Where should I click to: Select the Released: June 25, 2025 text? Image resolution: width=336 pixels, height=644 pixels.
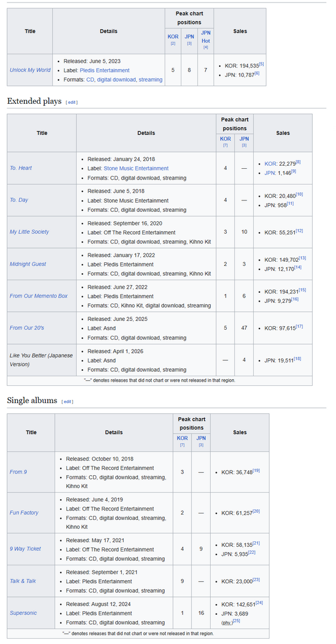[118, 319]
